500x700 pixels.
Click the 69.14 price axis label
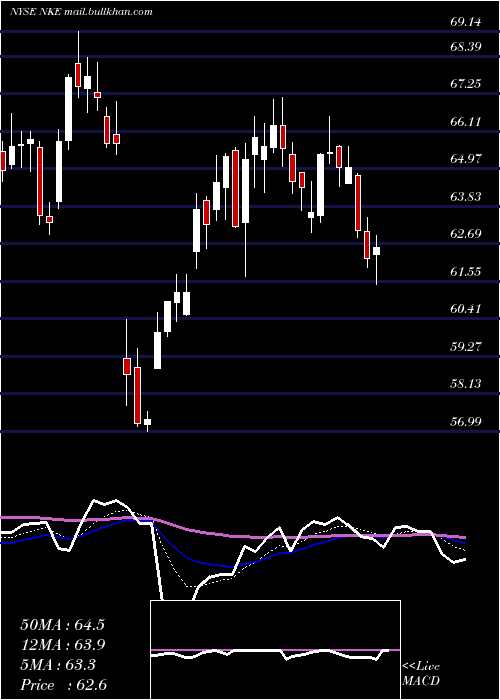[466, 22]
